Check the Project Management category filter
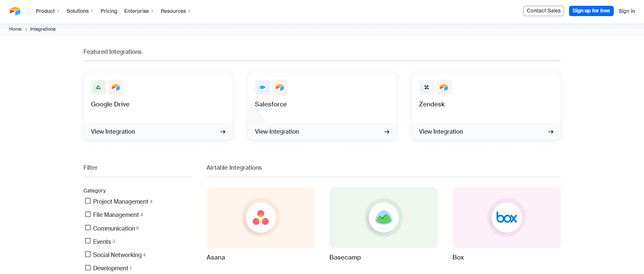 click(88, 201)
